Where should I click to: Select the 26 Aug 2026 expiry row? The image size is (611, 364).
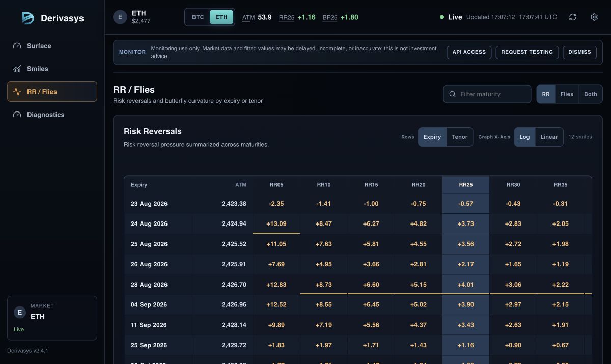coord(358,264)
